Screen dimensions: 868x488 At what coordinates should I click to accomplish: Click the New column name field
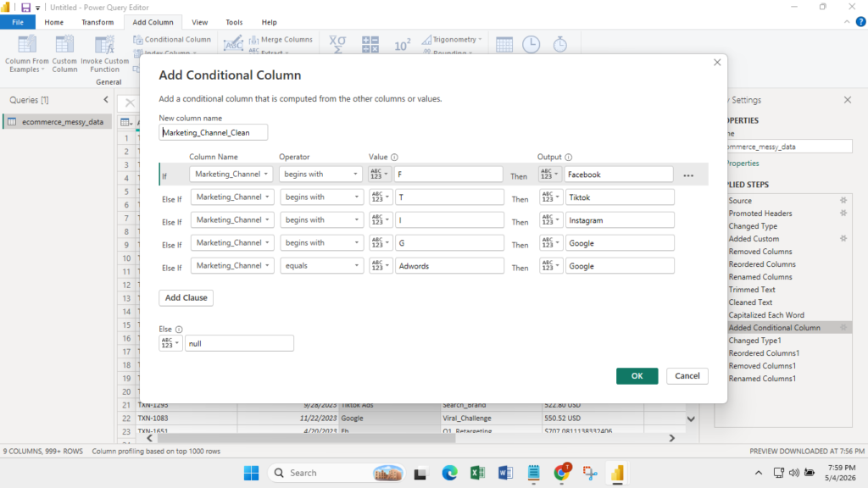pyautogui.click(x=213, y=132)
